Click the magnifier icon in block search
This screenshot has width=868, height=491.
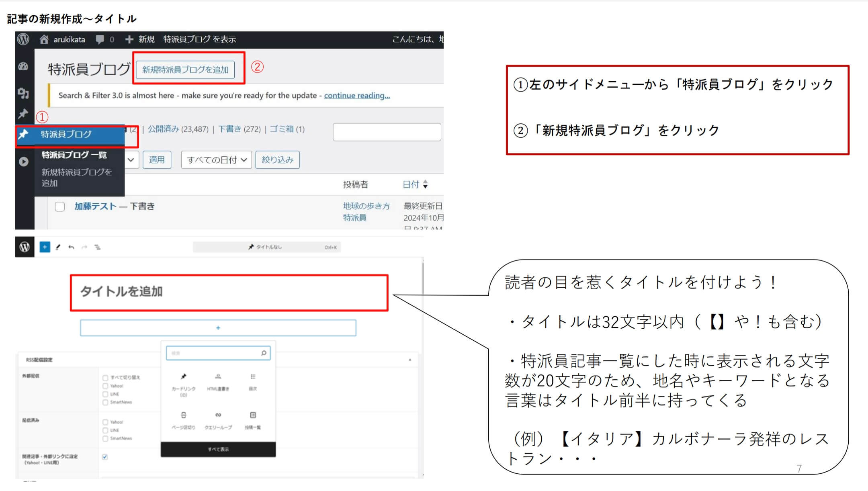(x=264, y=353)
